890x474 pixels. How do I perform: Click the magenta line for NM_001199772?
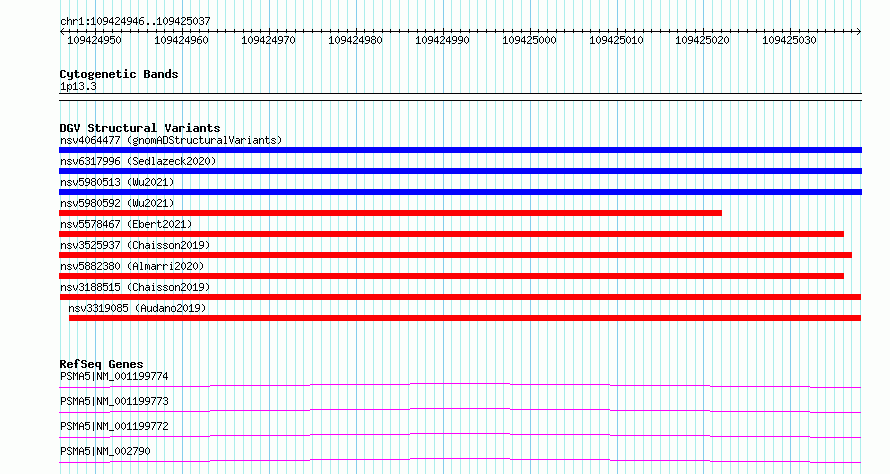(x=460, y=435)
